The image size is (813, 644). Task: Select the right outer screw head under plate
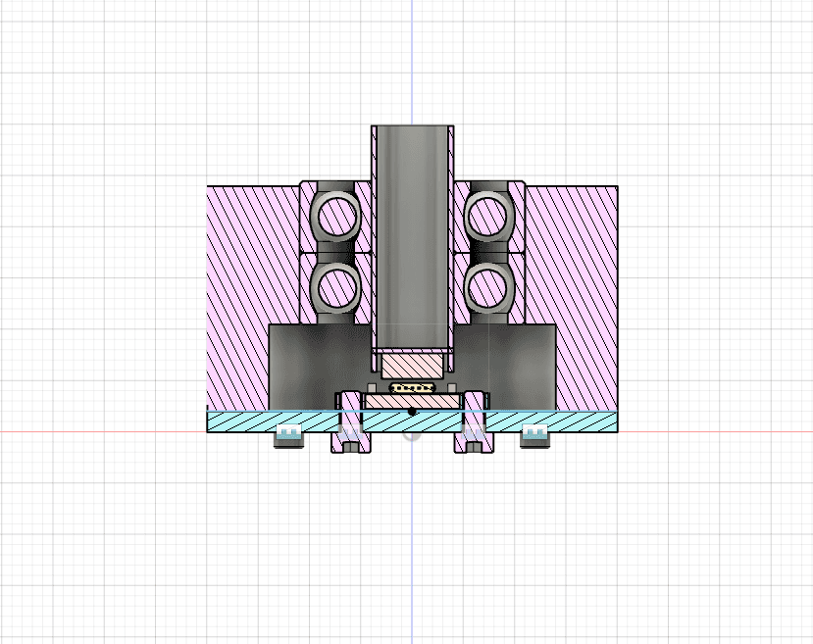[x=534, y=437]
